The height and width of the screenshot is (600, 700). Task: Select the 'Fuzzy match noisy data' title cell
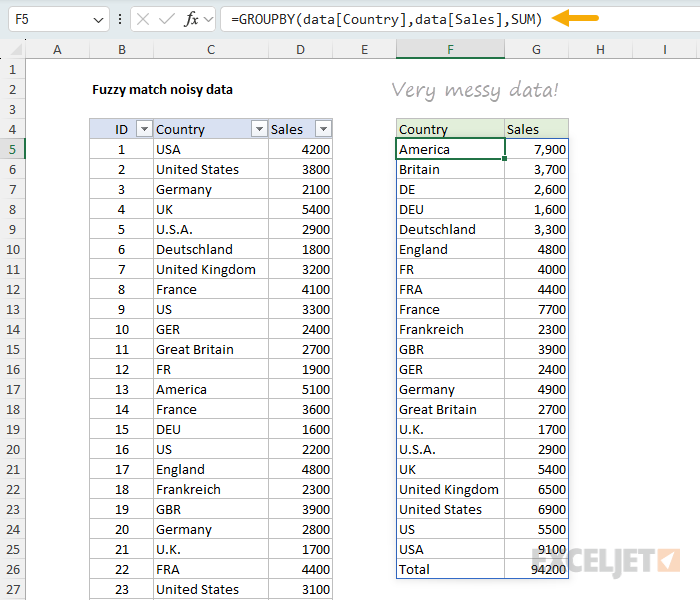tap(162, 90)
